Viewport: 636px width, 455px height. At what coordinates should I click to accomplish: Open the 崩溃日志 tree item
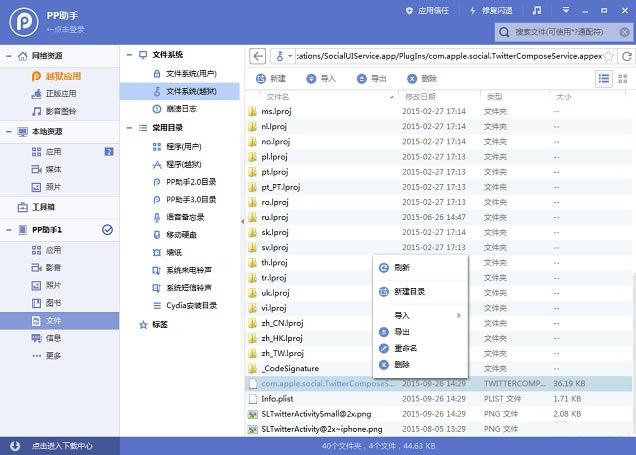click(175, 109)
